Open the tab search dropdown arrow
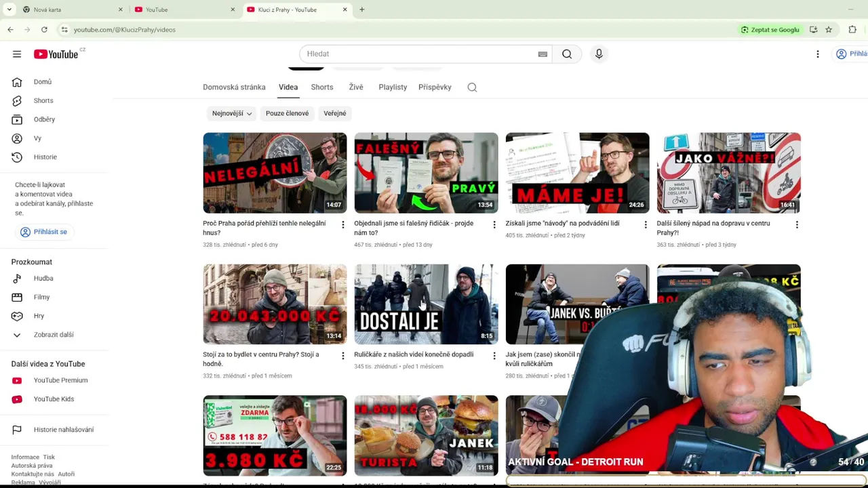 (x=9, y=9)
